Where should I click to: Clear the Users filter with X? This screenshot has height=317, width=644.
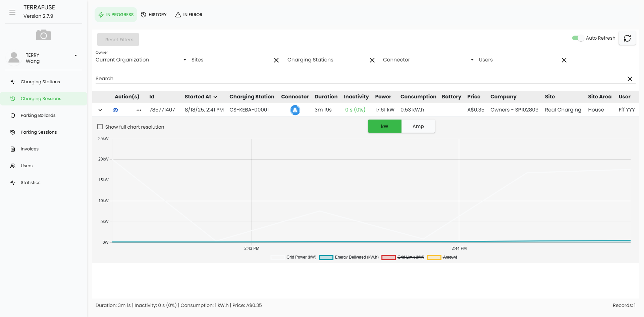pos(564,60)
